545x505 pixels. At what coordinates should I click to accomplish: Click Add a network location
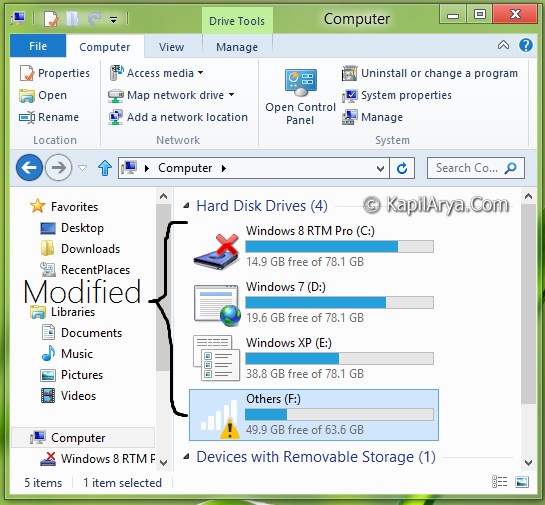(x=178, y=117)
